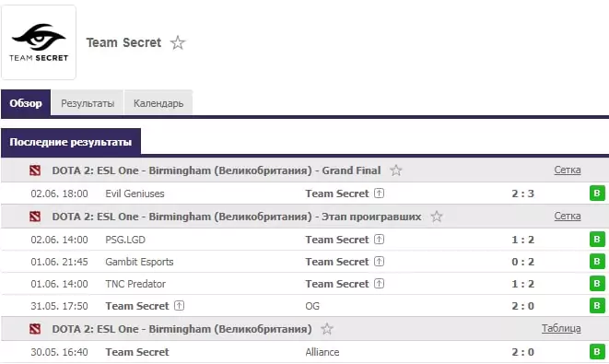This screenshot has width=609, height=364.
Task: Click the advancement arrow icon in the OG match row
Action: tap(179, 306)
